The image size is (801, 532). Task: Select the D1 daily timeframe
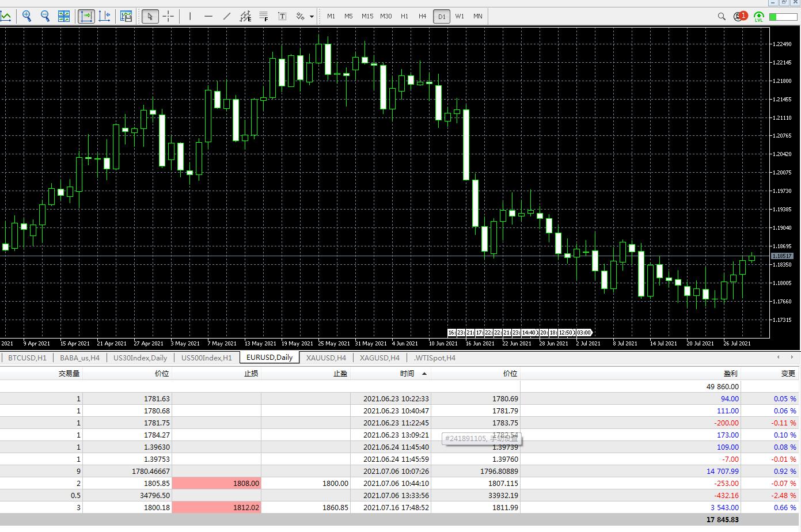[442, 16]
